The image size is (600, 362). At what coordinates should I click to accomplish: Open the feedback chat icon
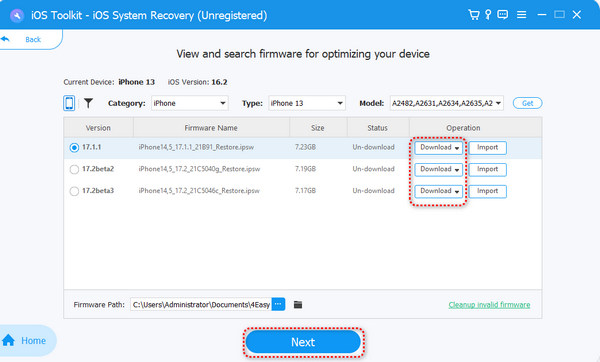tap(502, 15)
